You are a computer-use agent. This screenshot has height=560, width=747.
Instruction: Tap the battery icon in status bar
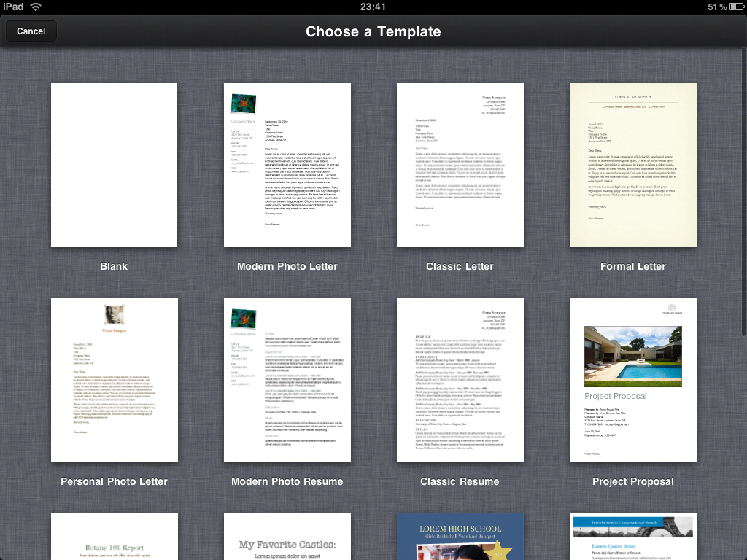[x=735, y=7]
